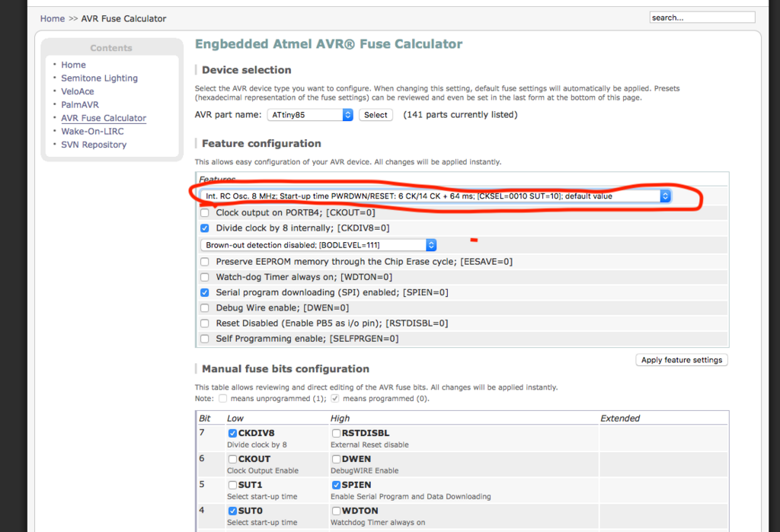780x532 pixels.
Task: Open the Int. RC Osc. clock source dropdown
Action: (436, 196)
